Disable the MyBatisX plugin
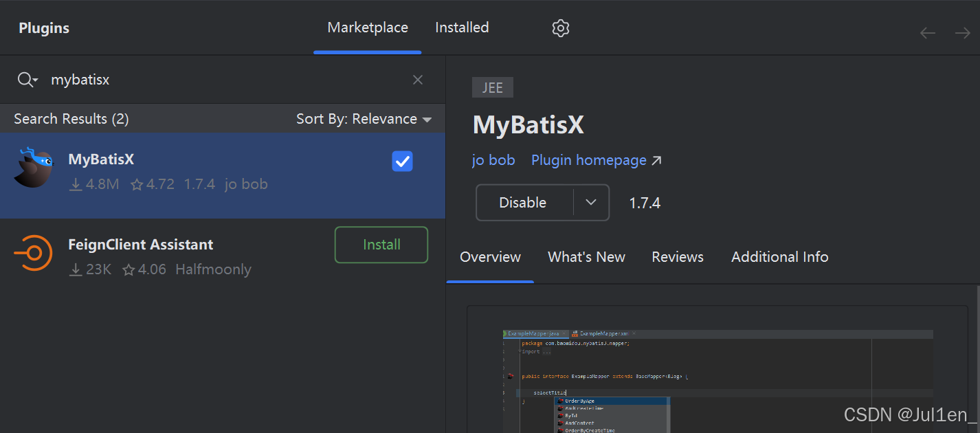Viewport: 980px width, 433px height. pos(523,203)
